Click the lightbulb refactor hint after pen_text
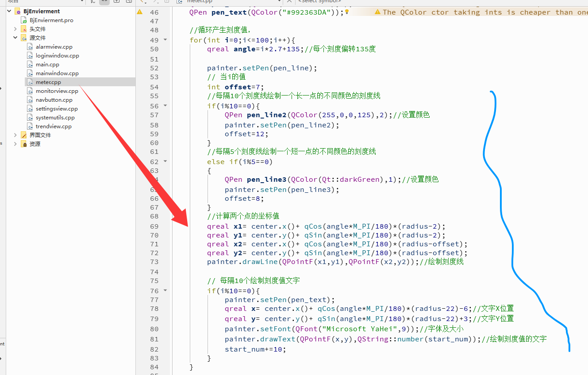 347,12
